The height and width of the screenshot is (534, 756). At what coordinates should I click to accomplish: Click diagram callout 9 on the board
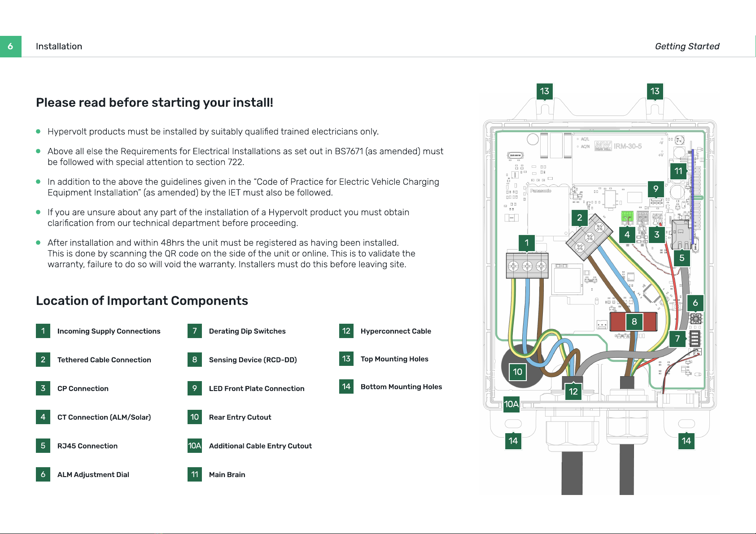click(x=656, y=189)
